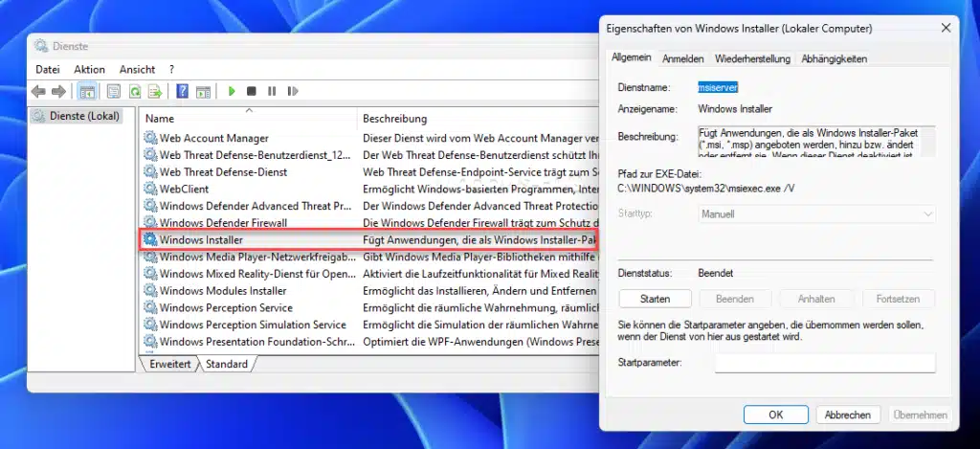Confirm with the OK button
This screenshot has width=980, height=449.
point(775,415)
